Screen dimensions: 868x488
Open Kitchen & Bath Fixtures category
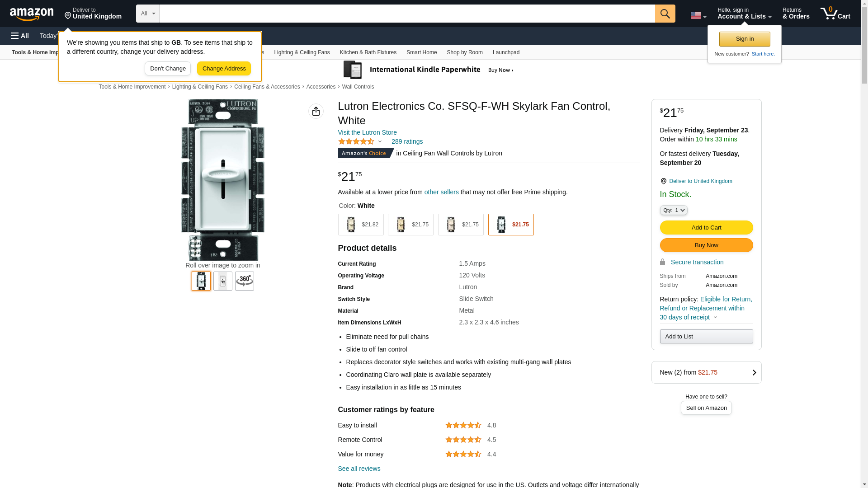pos(368,52)
